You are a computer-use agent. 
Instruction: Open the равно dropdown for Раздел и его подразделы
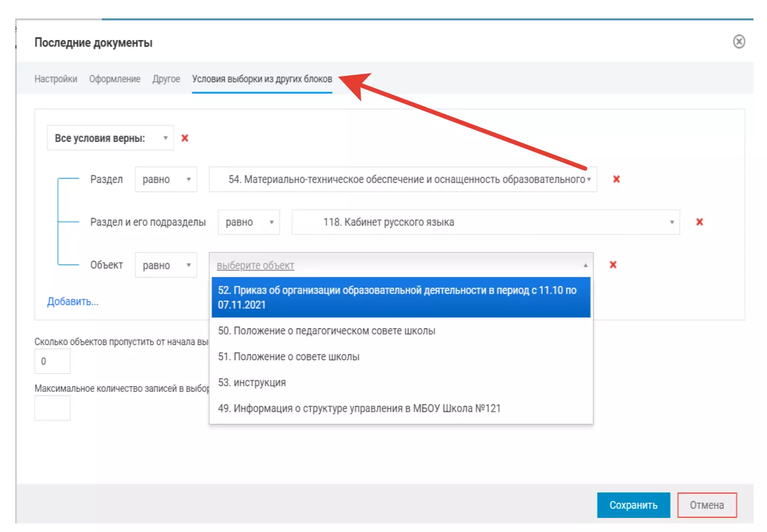coord(249,222)
